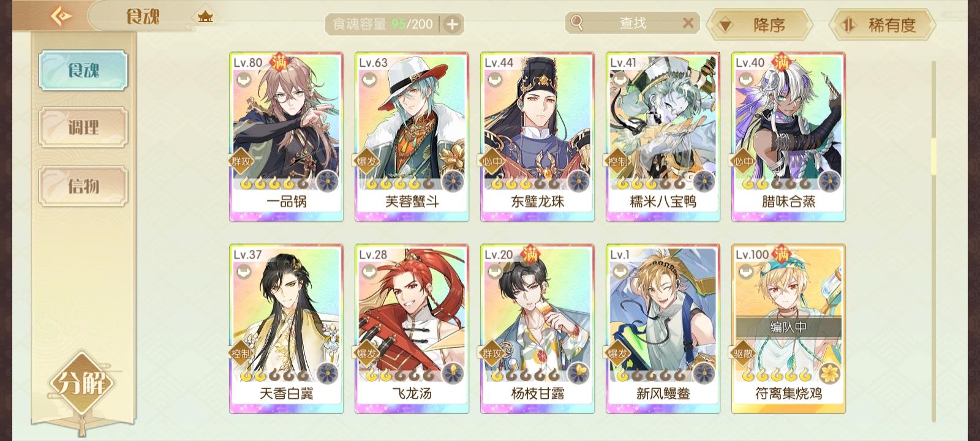Open the 降序 sort order dropdown
The width and height of the screenshot is (980, 441).
[x=759, y=25]
